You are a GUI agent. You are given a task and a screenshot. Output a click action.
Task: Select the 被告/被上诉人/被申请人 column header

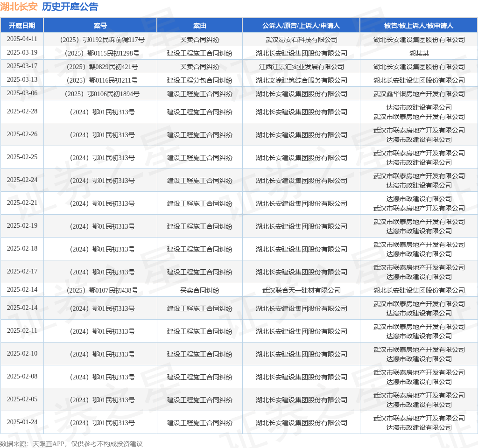pos(419,26)
